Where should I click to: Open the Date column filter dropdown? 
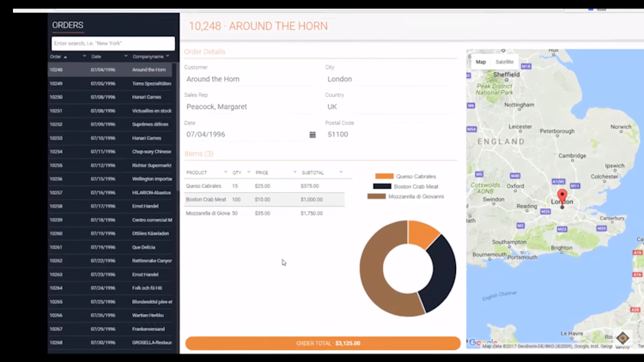tap(125, 57)
